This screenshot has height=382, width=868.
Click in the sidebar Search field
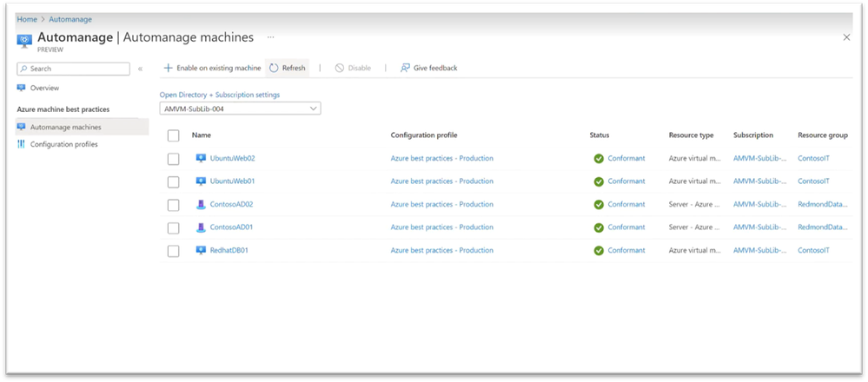pyautogui.click(x=74, y=69)
